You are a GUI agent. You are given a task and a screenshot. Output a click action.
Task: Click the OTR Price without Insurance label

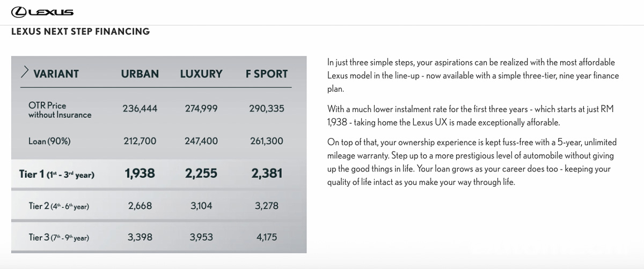click(60, 110)
